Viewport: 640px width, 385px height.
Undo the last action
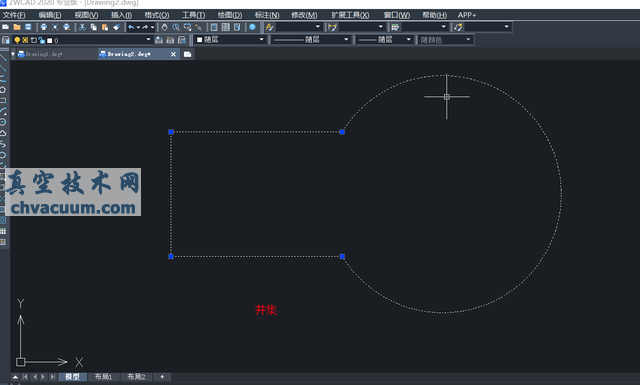[131, 27]
